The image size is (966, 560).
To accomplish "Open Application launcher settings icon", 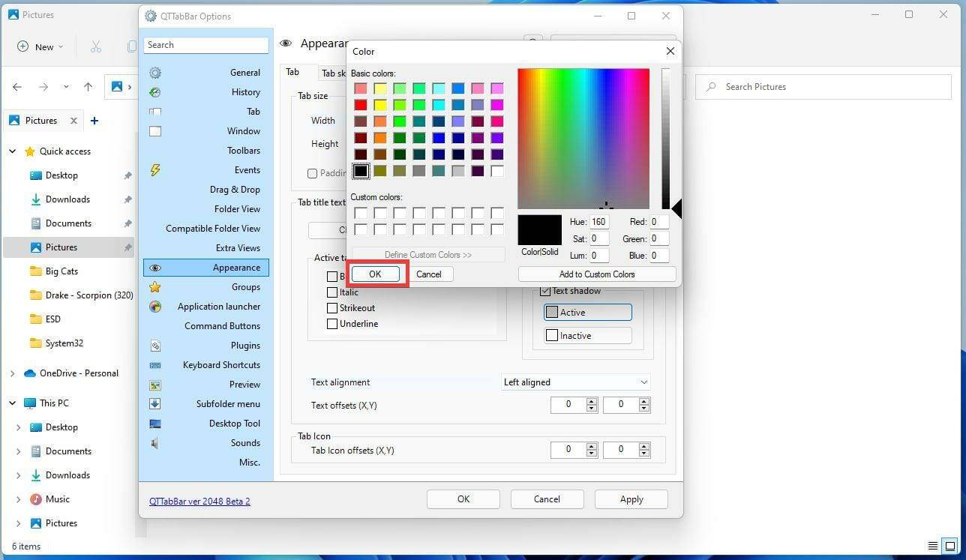I will (x=155, y=306).
